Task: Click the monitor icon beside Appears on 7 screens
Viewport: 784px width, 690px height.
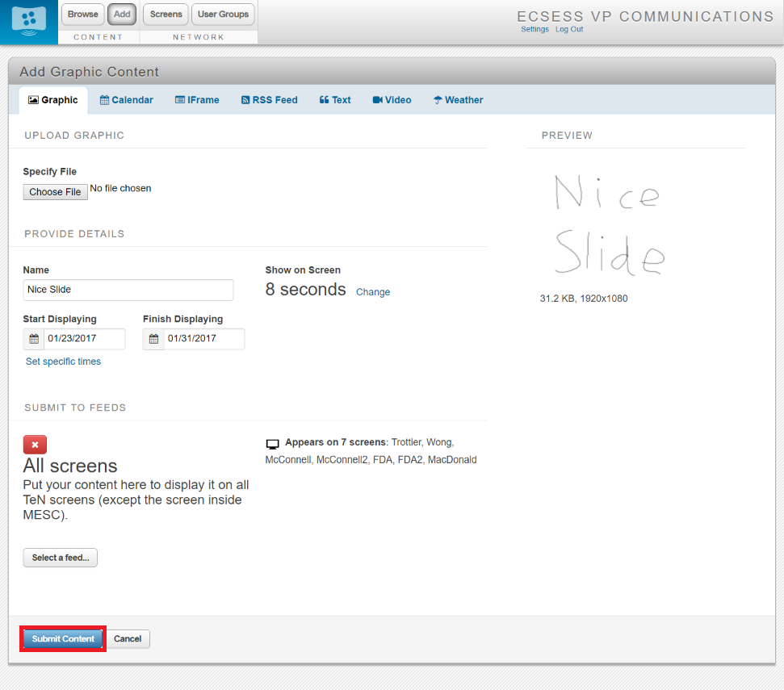Action: click(272, 444)
